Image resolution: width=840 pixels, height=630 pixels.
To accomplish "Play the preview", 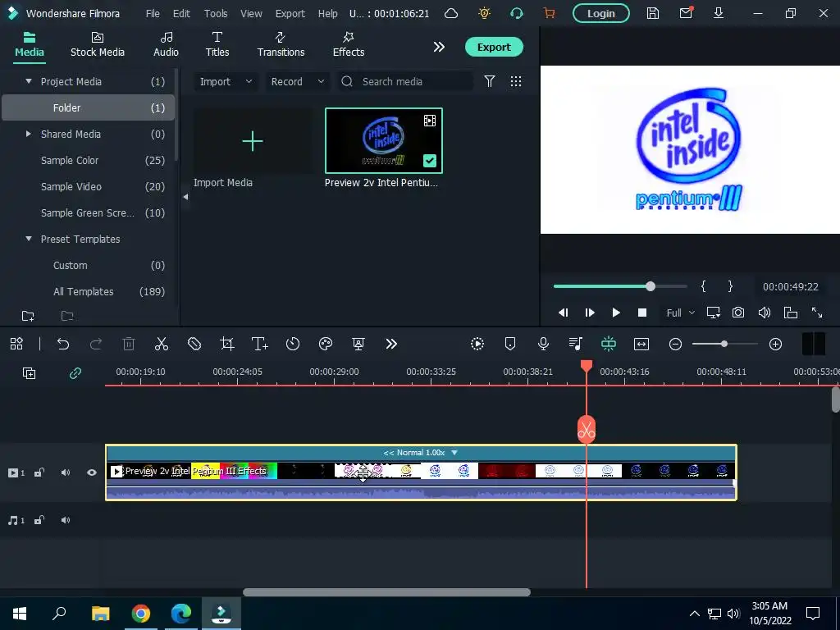I will point(616,313).
